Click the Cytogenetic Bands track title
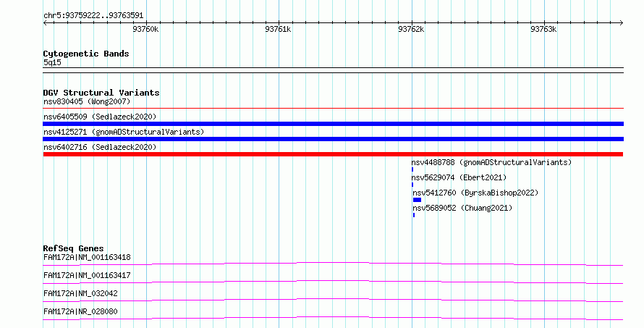Screen dimensions: 644x328 click(86, 54)
